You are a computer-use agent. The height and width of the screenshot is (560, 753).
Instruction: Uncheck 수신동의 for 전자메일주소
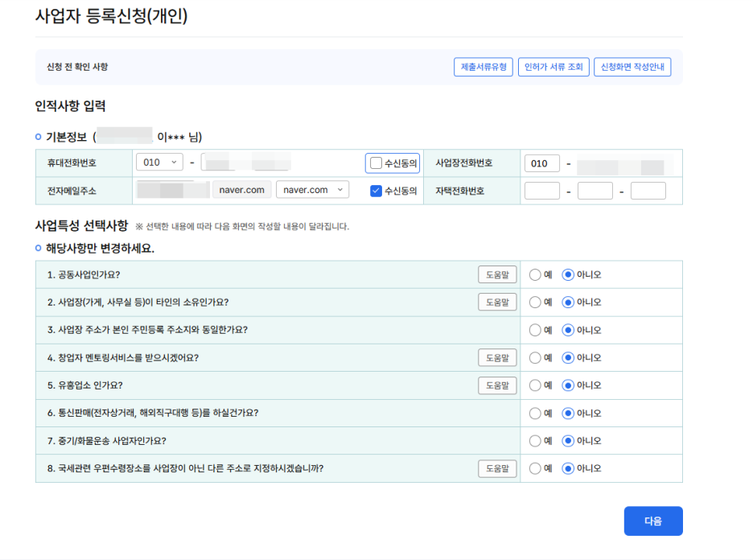pos(376,191)
